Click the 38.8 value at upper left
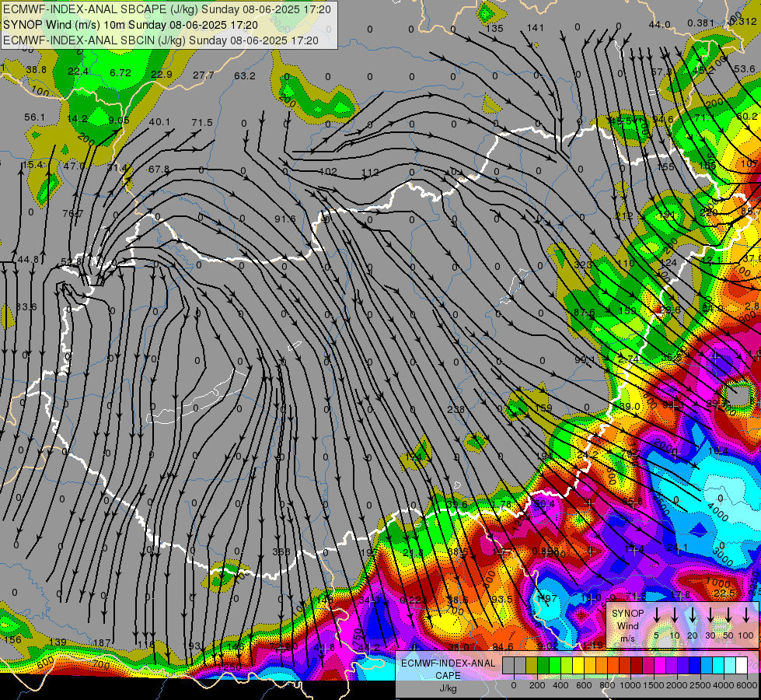Screen dimensions: 761x700 (36, 70)
